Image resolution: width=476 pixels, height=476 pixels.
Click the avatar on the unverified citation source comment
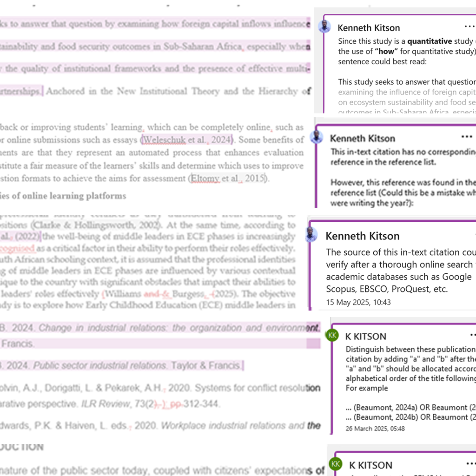pyautogui.click(x=311, y=235)
